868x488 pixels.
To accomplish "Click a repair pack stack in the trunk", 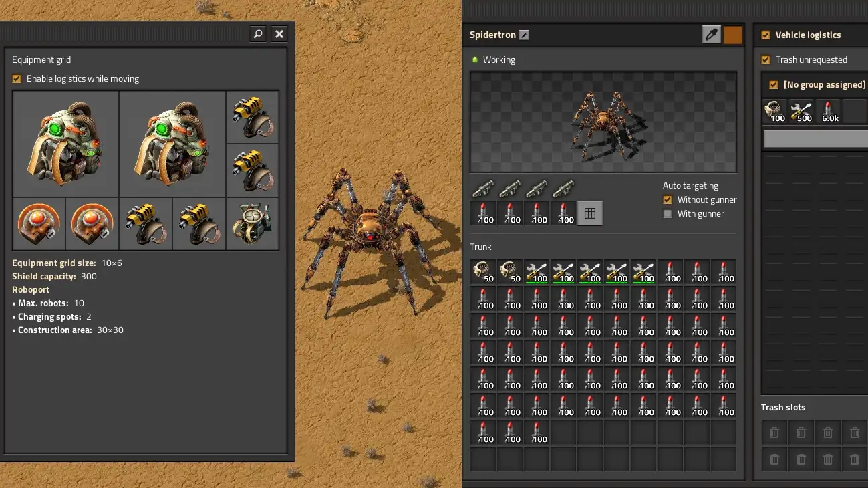I will tap(537, 272).
